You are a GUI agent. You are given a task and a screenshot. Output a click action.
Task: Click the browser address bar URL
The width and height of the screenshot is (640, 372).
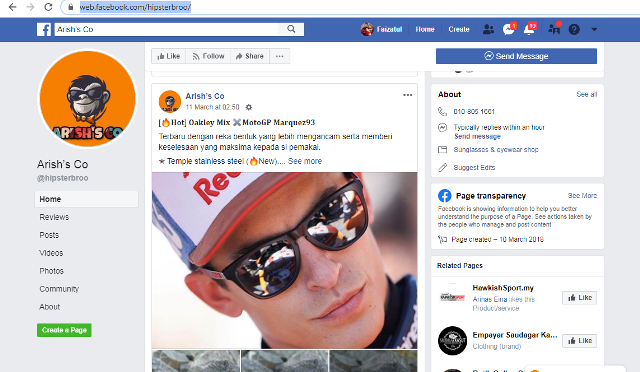point(135,7)
